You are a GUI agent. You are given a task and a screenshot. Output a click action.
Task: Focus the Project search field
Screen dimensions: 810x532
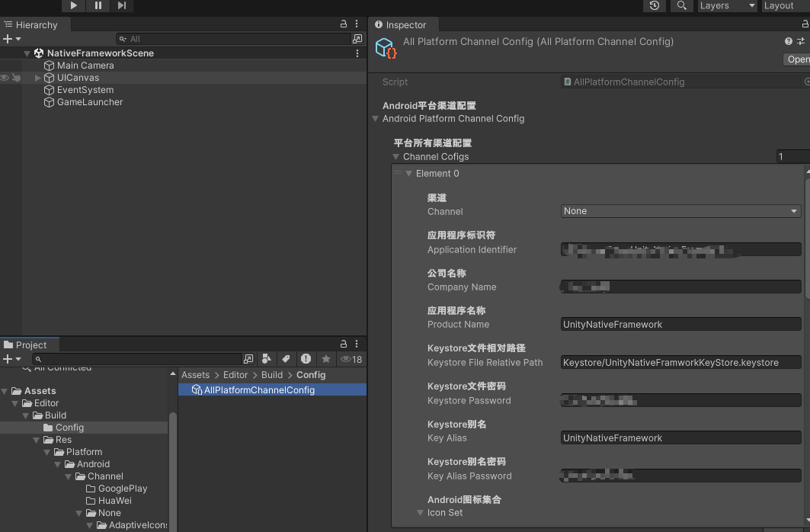(x=136, y=359)
